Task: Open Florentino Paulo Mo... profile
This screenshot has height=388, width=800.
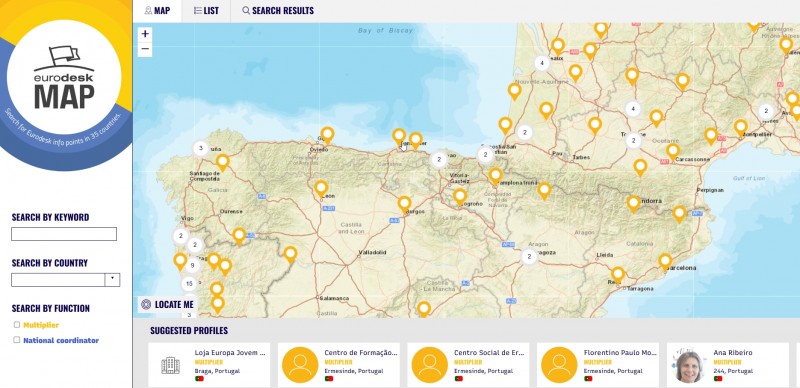Action: 598,365
